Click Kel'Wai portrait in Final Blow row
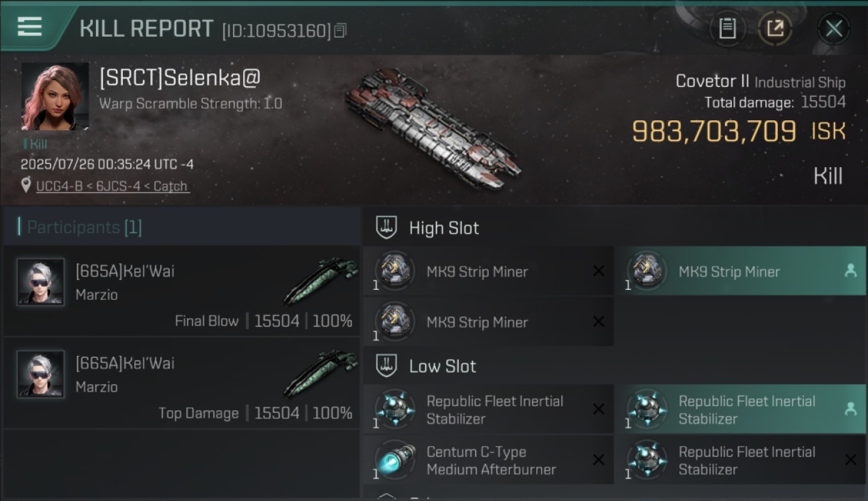 (41, 282)
